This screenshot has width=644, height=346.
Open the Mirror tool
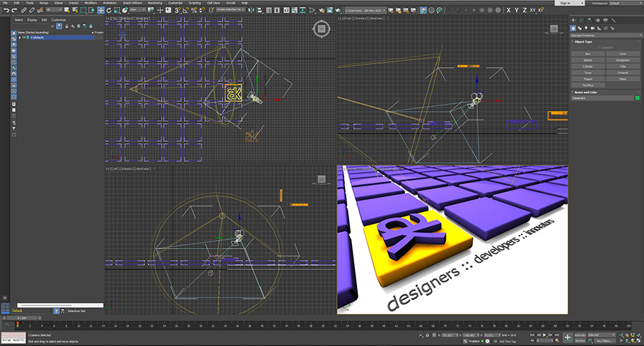point(251,10)
